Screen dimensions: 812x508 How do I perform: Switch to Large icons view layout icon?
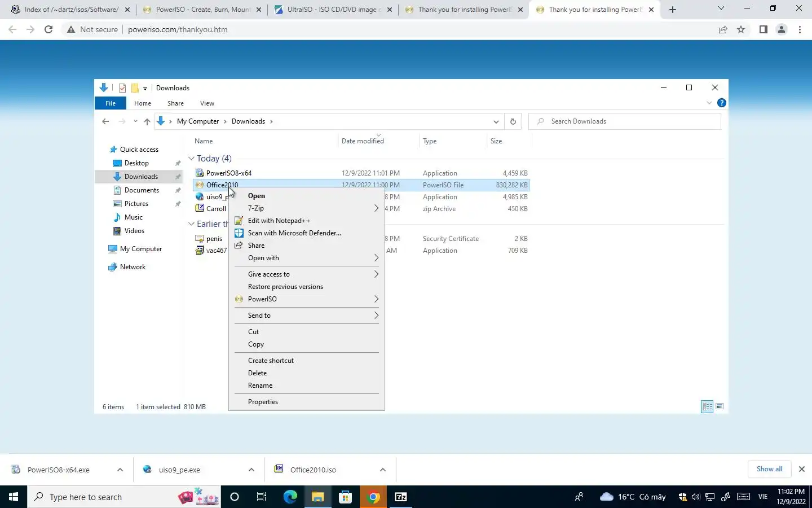click(x=720, y=406)
